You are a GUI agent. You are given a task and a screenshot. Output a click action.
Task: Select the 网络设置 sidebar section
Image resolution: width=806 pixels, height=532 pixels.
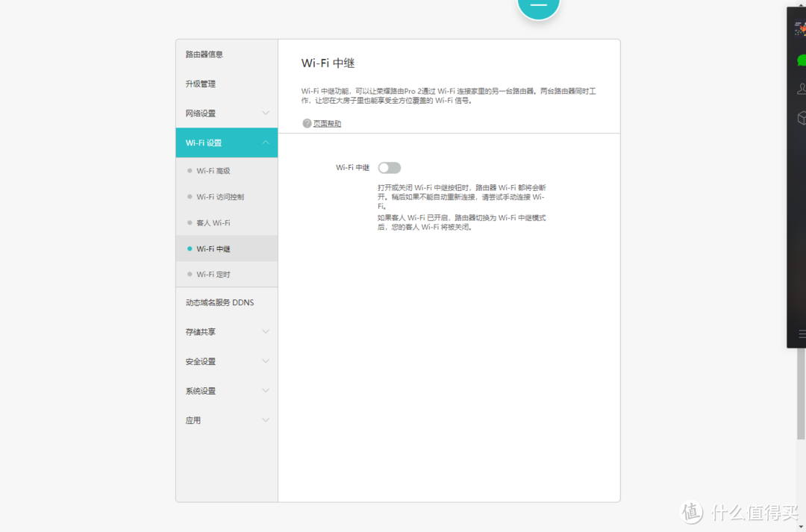tap(227, 113)
